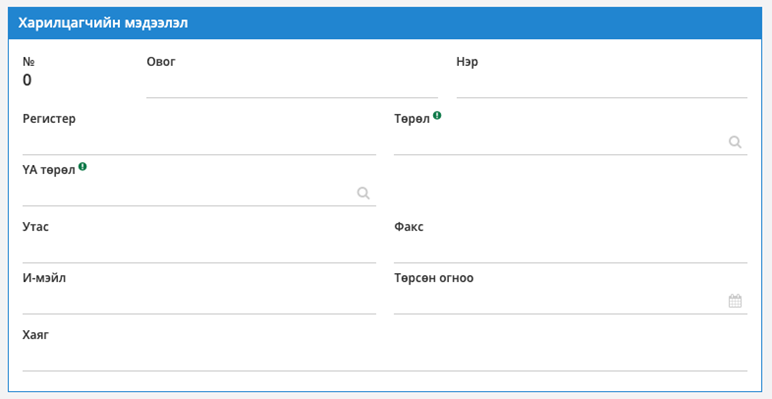Click the № value 0
The image size is (772, 399).
click(x=27, y=80)
